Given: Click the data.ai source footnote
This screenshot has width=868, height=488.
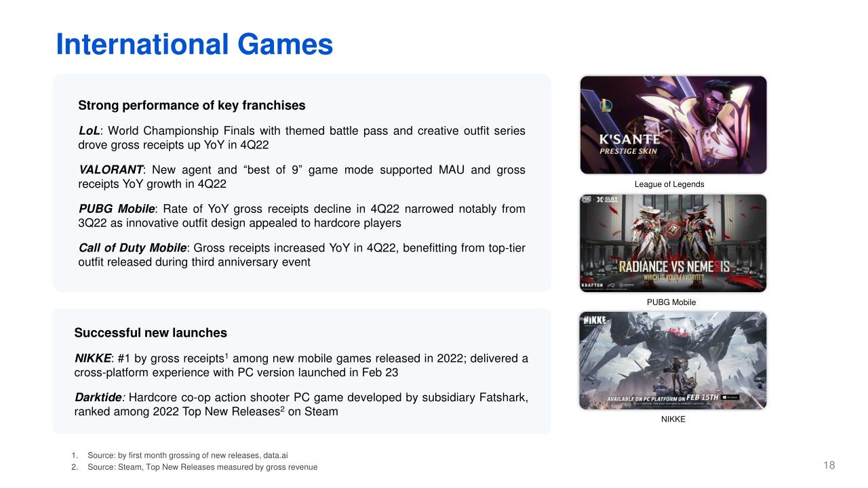Looking at the screenshot, I should 192,455.
